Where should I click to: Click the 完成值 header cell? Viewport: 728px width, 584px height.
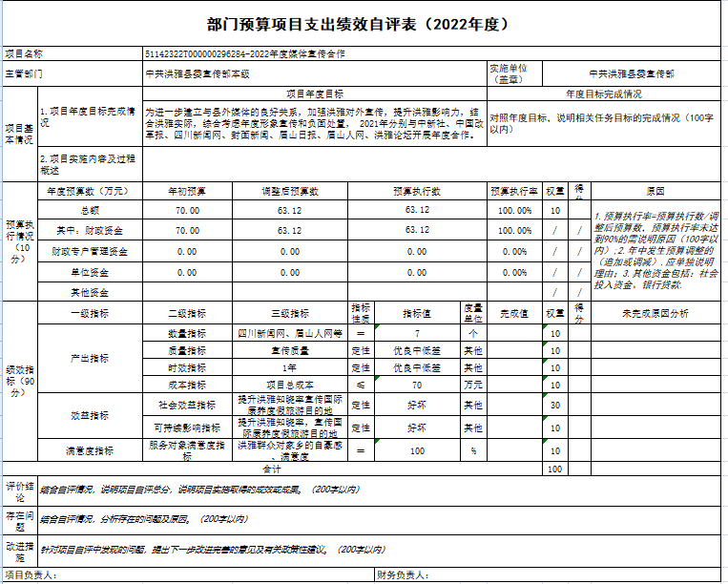point(514,313)
